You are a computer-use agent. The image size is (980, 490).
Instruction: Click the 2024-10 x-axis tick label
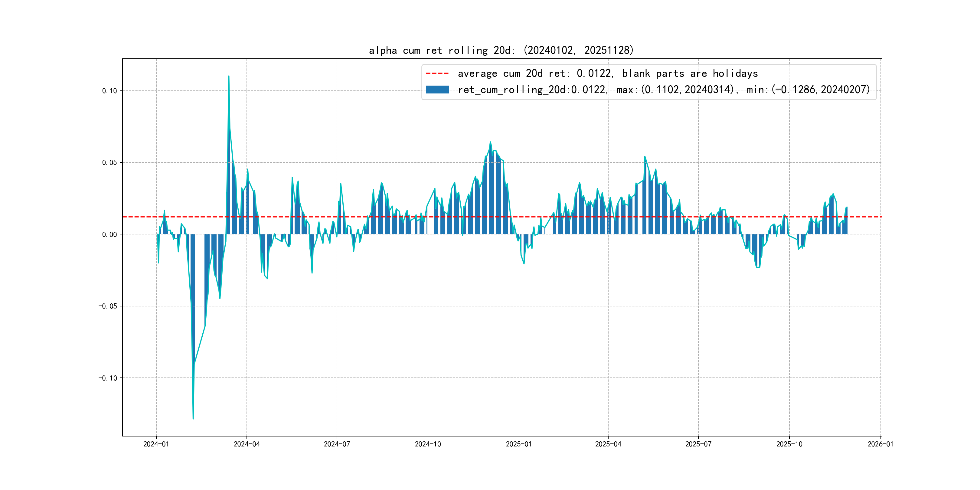pyautogui.click(x=428, y=444)
